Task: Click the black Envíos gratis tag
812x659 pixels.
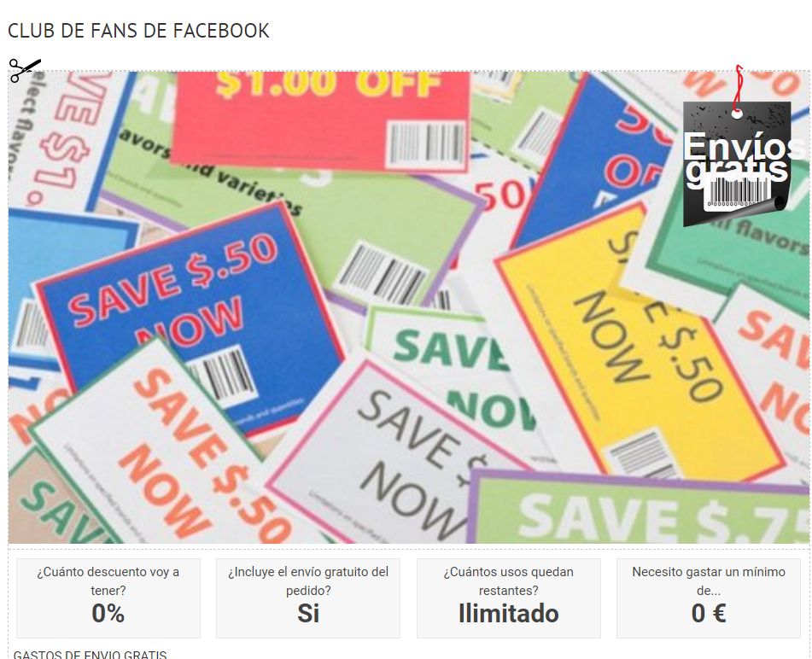Action: click(737, 164)
